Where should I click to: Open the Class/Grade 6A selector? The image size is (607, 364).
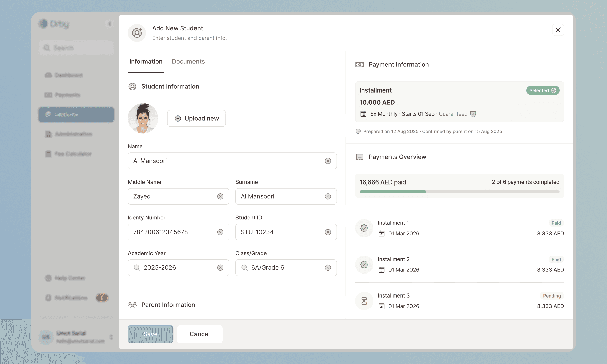coord(281,268)
